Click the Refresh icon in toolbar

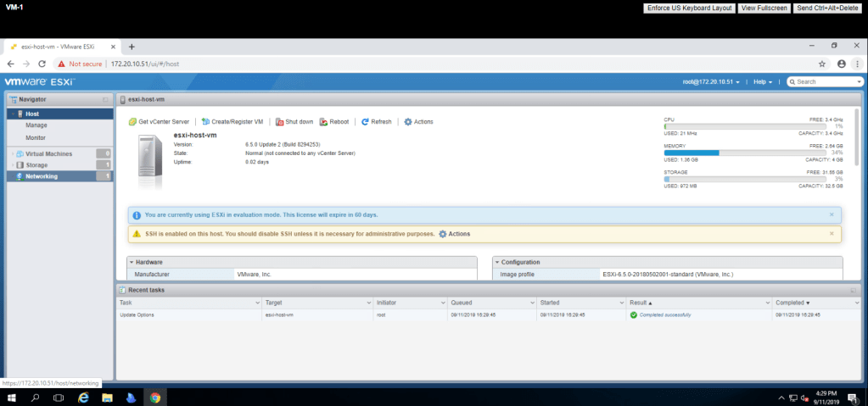tap(365, 122)
